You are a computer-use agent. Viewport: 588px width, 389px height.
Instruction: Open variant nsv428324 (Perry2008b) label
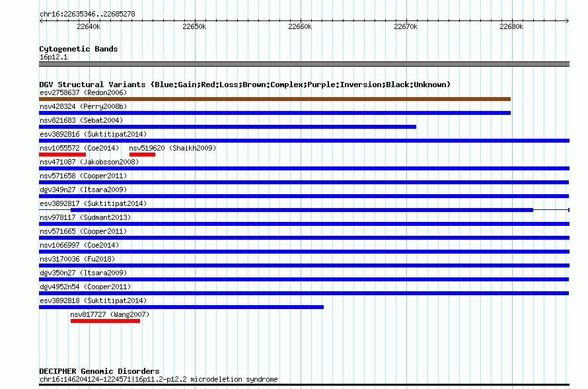83,106
